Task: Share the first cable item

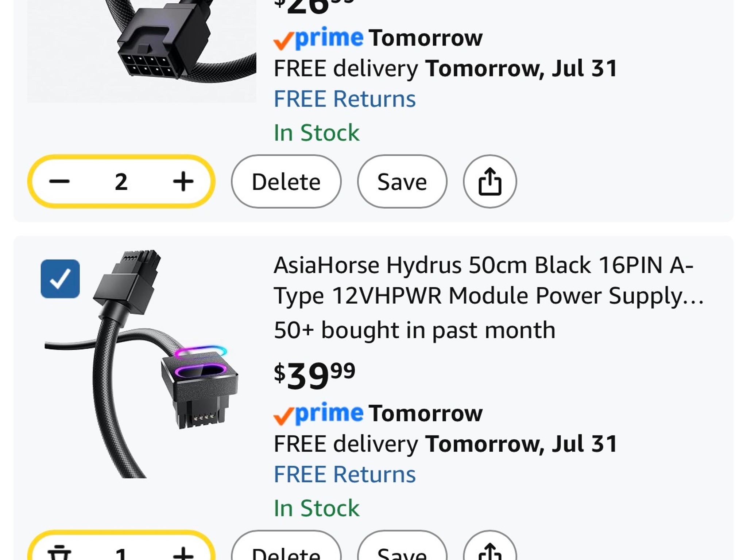Action: click(x=490, y=181)
